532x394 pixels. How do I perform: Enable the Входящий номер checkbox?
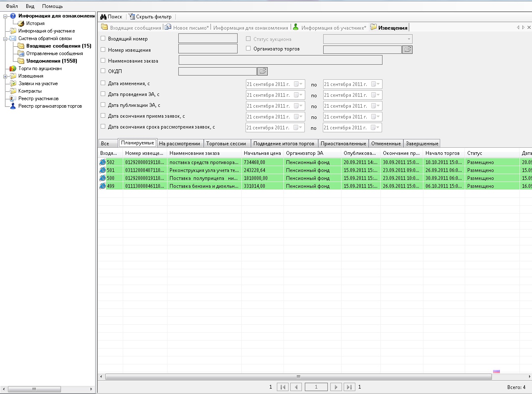tap(103, 38)
